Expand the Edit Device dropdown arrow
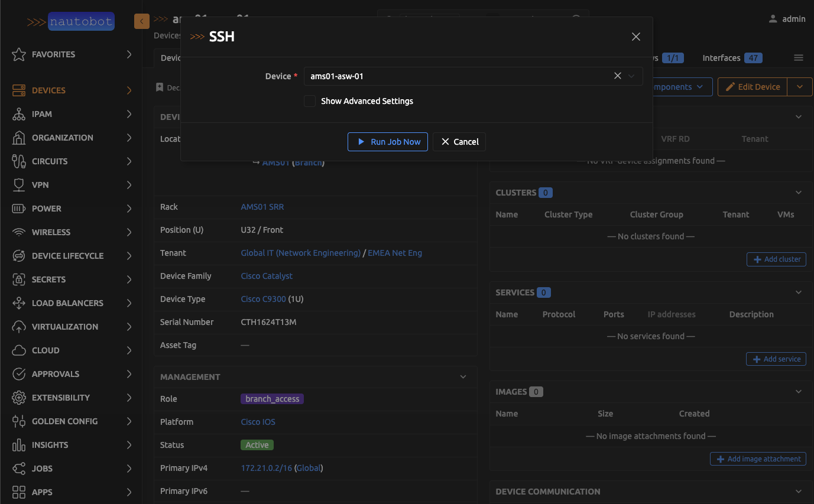Screen dimensions: 814x504 pos(800,87)
